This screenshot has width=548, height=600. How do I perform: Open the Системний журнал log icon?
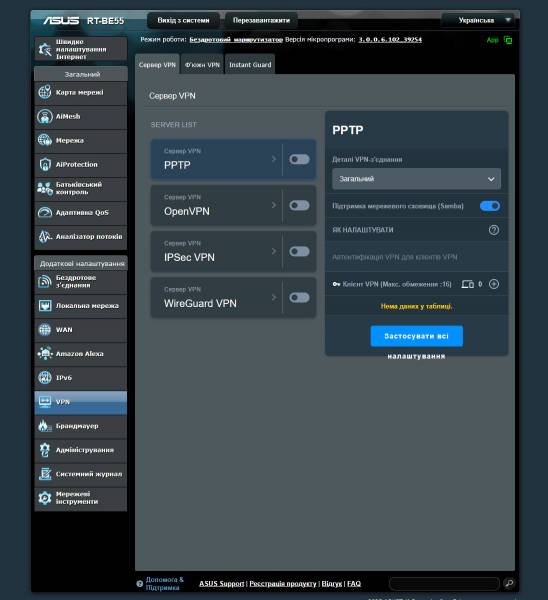pyautogui.click(x=45, y=474)
